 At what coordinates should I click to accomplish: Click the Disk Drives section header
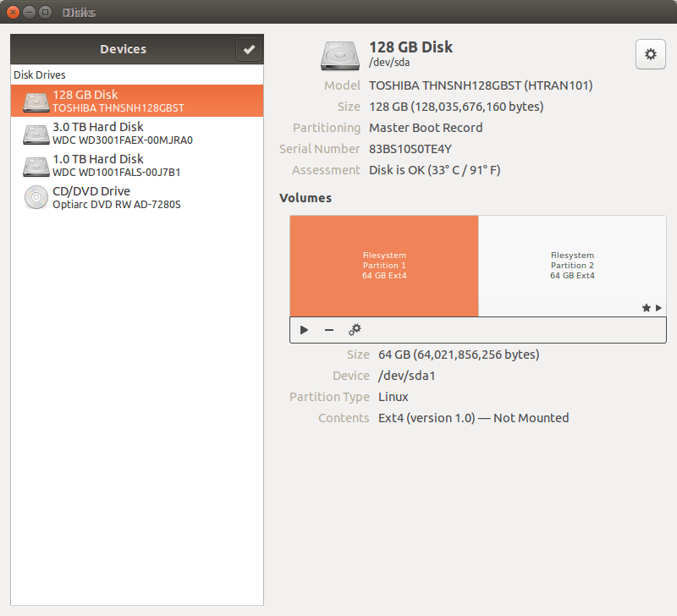(40, 75)
